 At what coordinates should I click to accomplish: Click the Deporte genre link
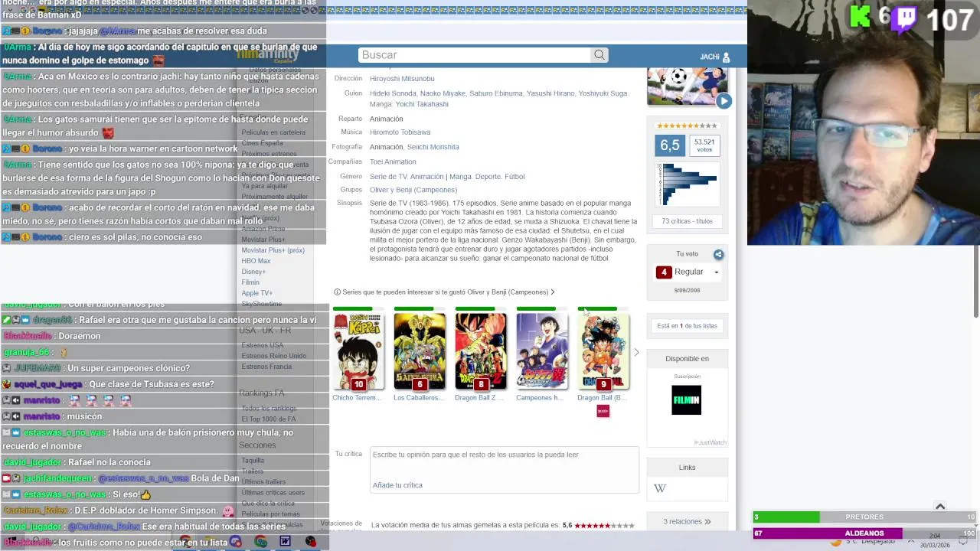(x=488, y=177)
